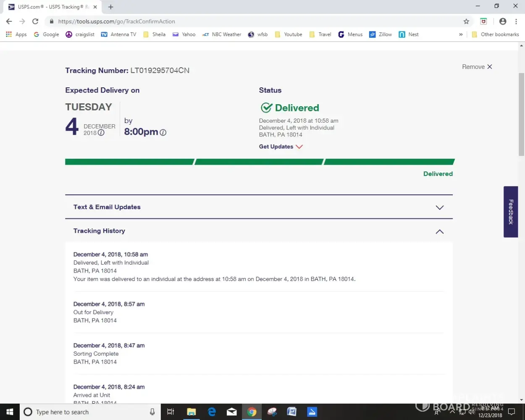Open File Explorer from the taskbar
Screen dimensions: 525x420
191,412
